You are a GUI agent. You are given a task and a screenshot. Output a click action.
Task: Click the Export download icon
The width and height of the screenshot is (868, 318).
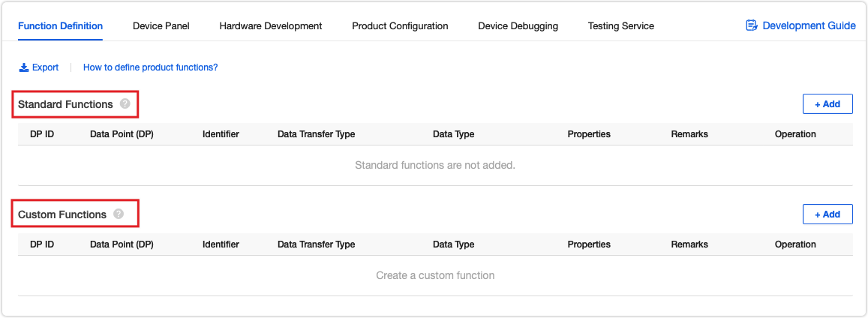[24, 67]
